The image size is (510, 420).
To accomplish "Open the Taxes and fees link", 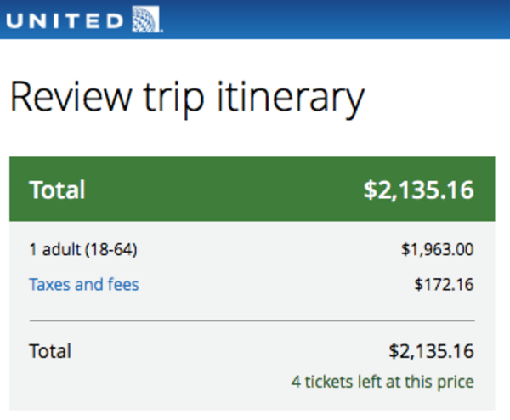I will click(x=83, y=284).
